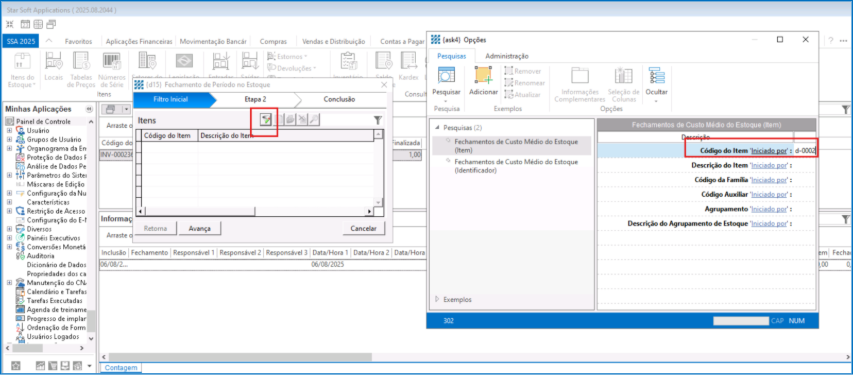Click the Remover option in Exemplos group

[523, 71]
